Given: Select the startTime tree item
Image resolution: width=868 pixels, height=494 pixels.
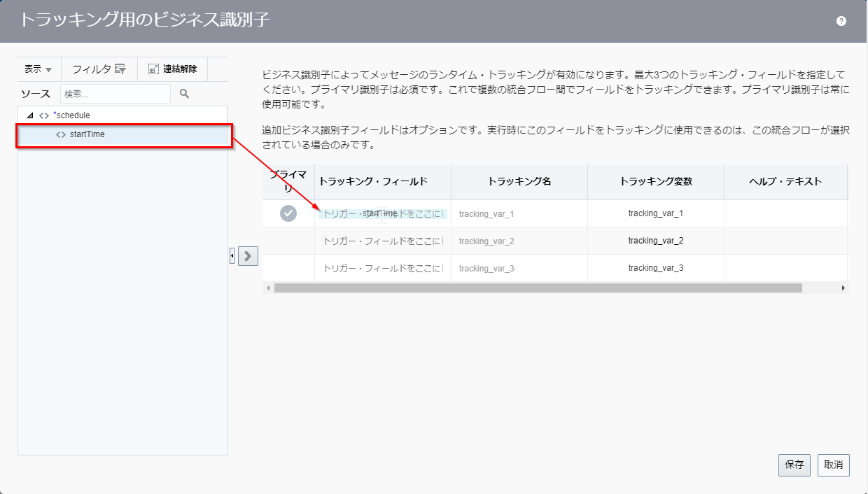Looking at the screenshot, I should pyautogui.click(x=87, y=134).
